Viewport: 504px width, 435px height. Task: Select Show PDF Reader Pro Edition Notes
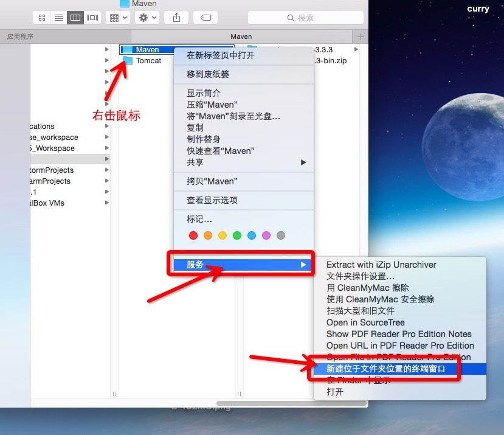coord(400,334)
